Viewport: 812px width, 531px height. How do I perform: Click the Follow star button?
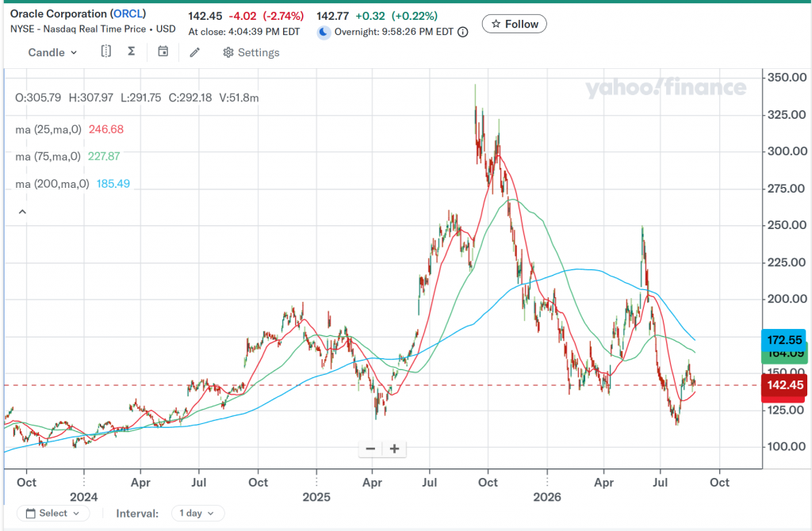514,24
